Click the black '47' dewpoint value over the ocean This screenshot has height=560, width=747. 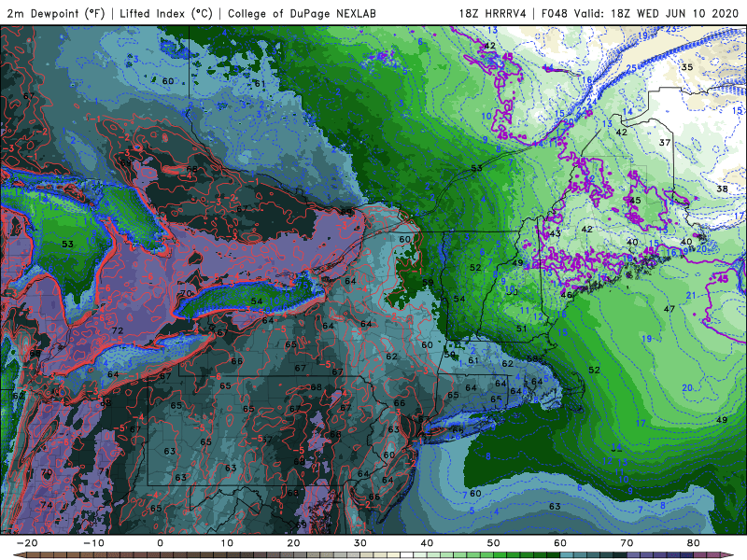click(669, 309)
